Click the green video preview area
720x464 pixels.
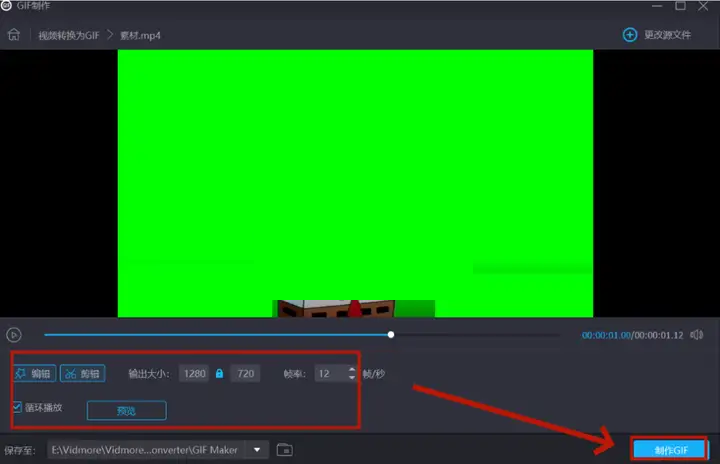(355, 183)
